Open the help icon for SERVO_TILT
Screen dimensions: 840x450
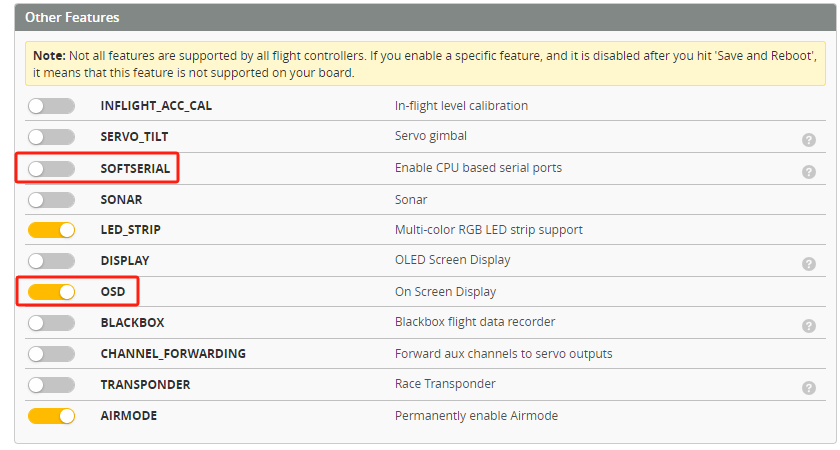point(809,140)
